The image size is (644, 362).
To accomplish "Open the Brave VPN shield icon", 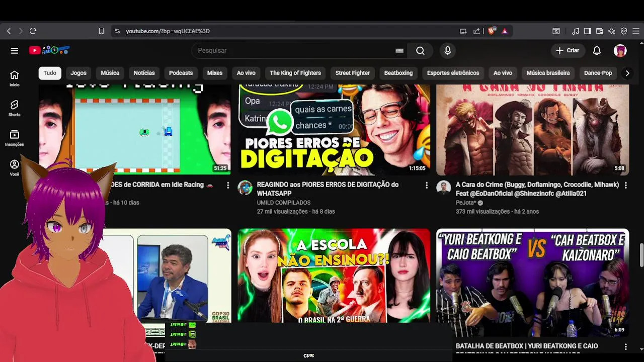I will [x=624, y=31].
